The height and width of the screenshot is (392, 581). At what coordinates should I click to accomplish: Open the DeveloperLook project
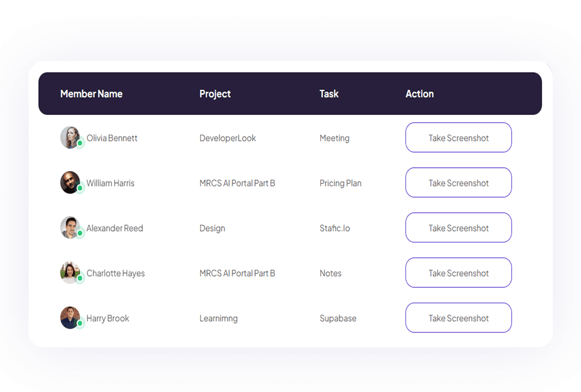pyautogui.click(x=228, y=139)
